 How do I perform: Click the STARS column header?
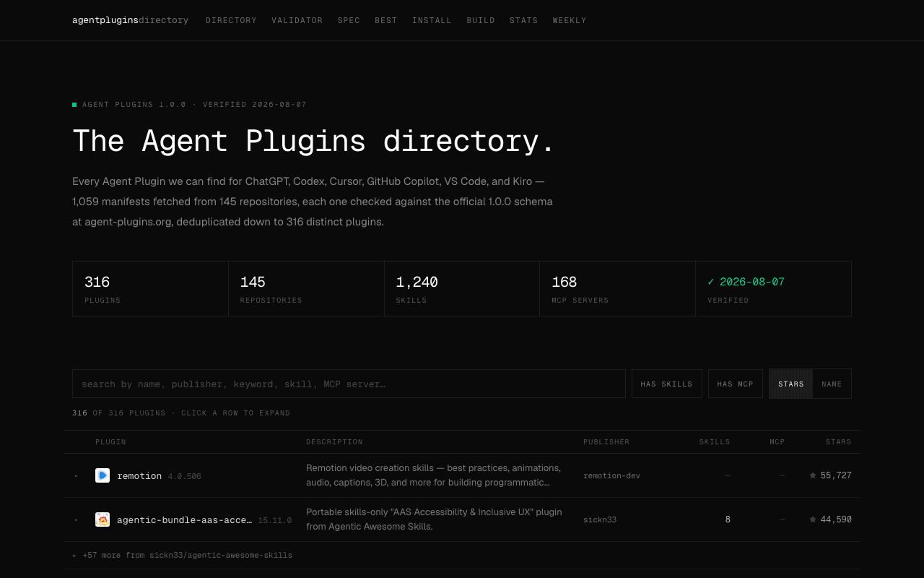click(839, 442)
